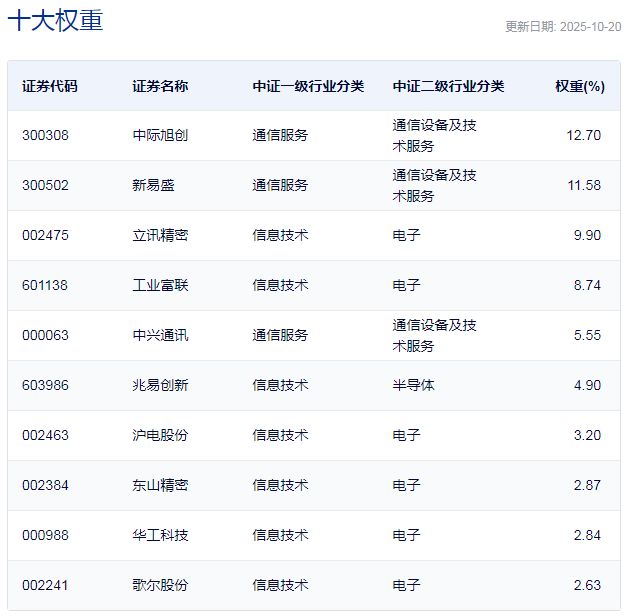
Task: Click the 证券代码 column header
Action: pos(49,86)
